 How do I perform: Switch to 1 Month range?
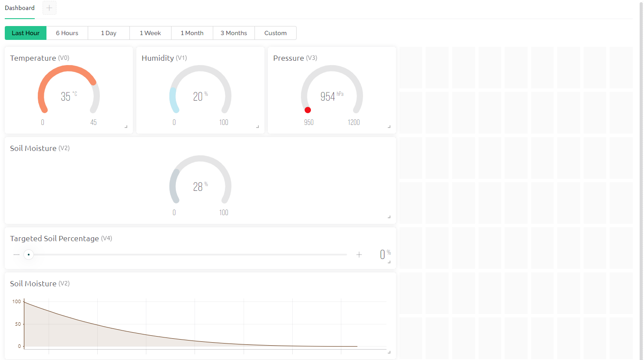click(x=192, y=33)
